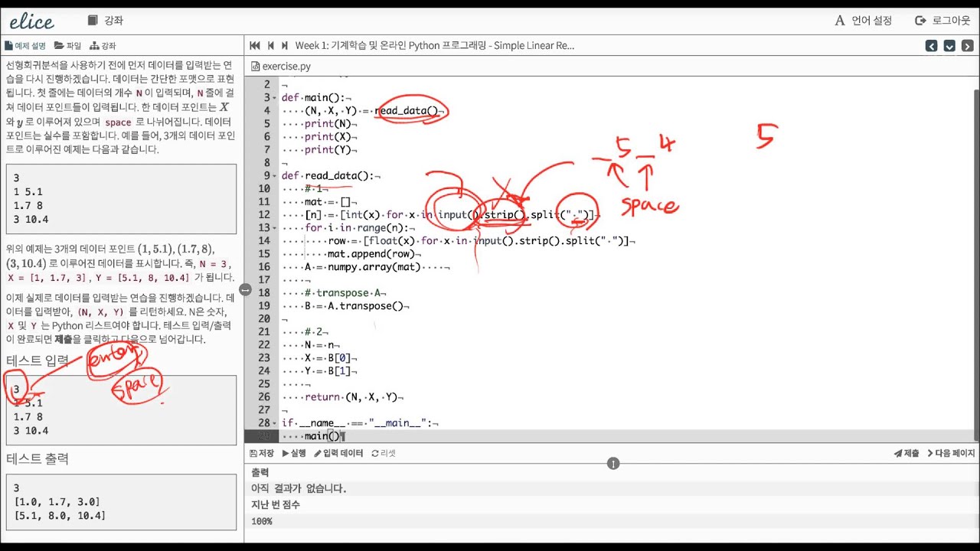
Task: Switch to the 강좌 tab in left panel
Action: coord(103,46)
